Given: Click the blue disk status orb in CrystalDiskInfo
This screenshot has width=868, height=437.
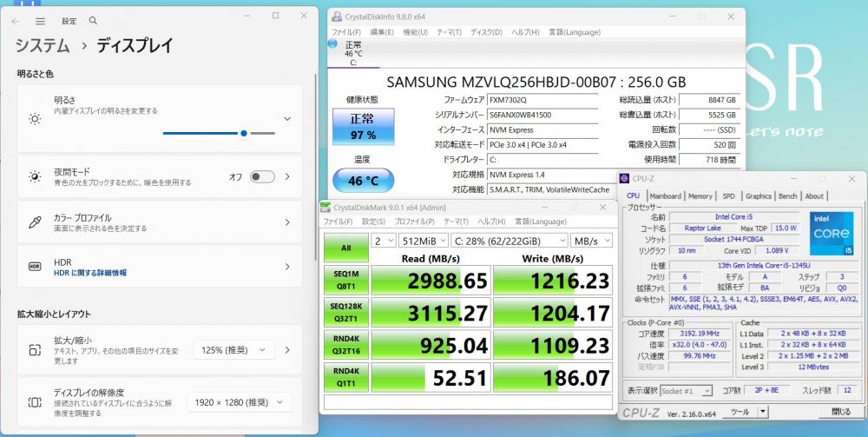Looking at the screenshot, I should (x=332, y=43).
